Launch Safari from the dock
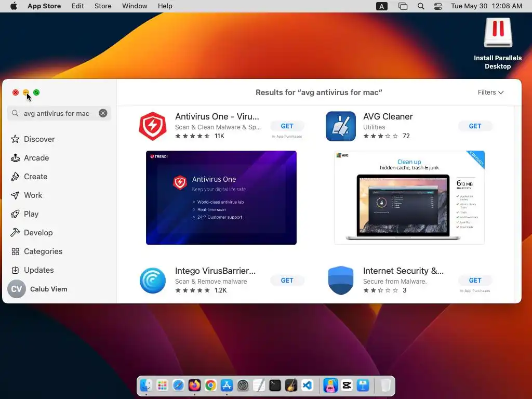This screenshot has width=532, height=399. point(178,385)
